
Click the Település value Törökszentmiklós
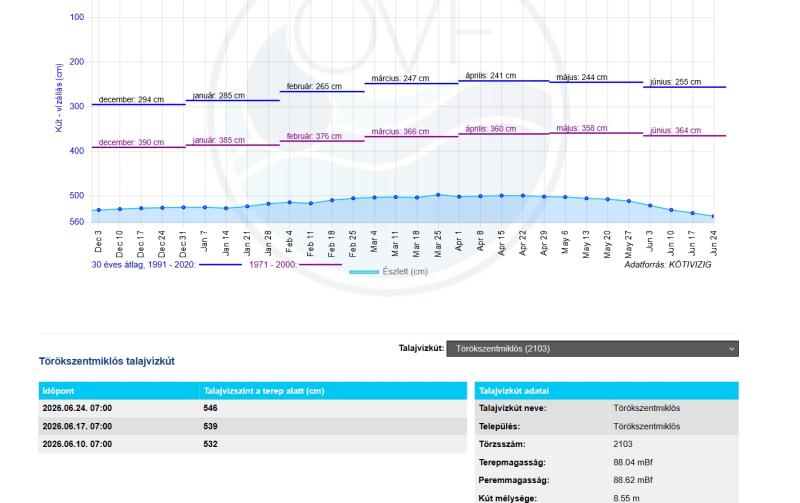pos(646,426)
